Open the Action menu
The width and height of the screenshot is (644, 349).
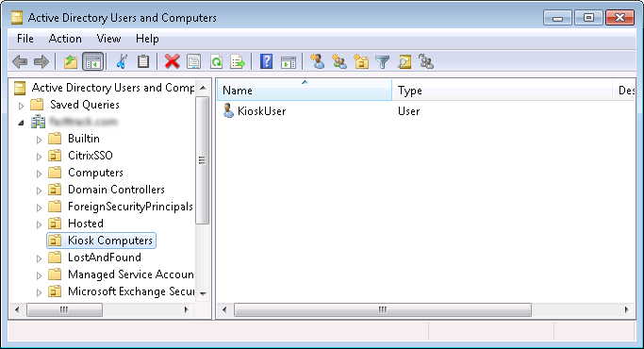click(65, 39)
